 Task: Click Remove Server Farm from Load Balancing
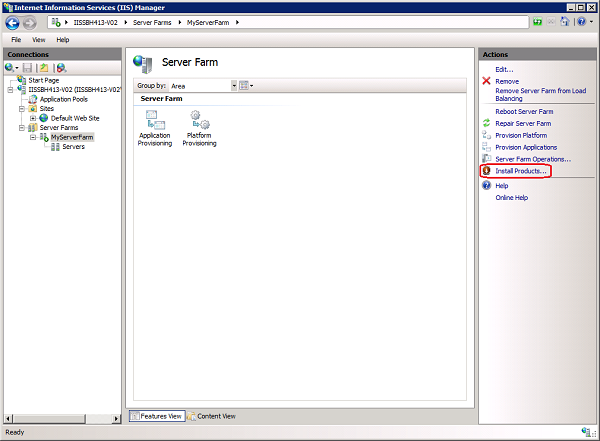[541, 95]
